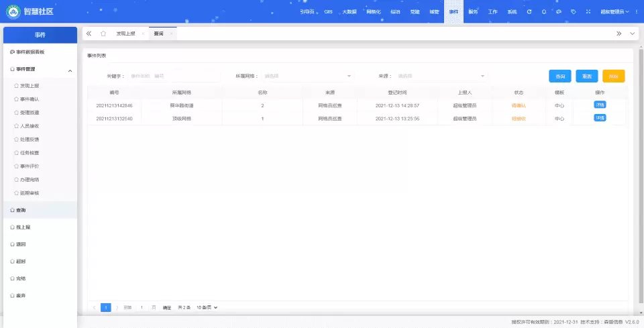
Task: Click the previous page arrow
Action: tap(94, 307)
